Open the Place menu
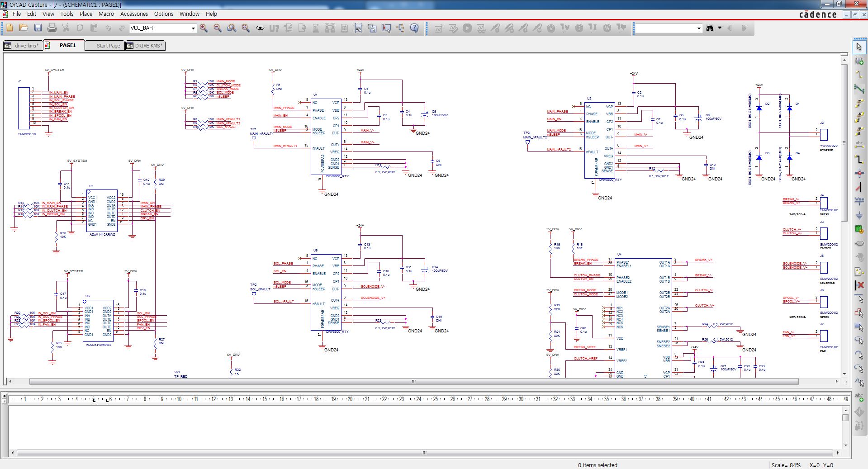The height and width of the screenshot is (469, 868). point(85,14)
